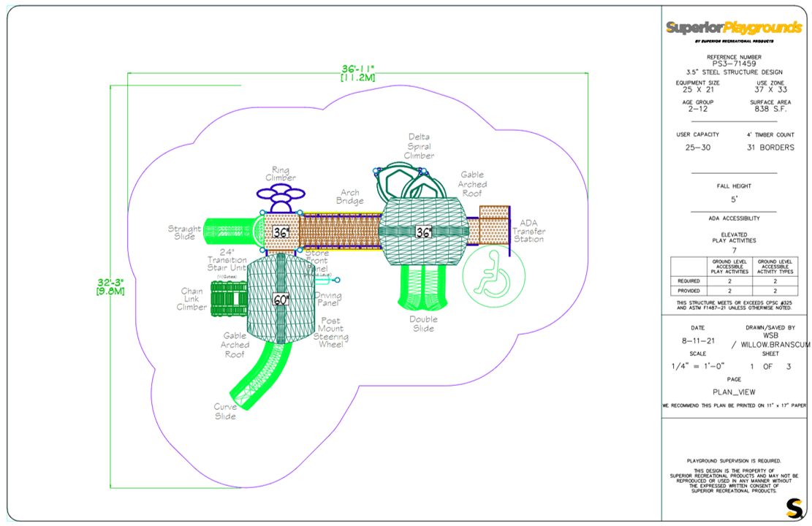Select the purple Ring Climber graphic
Image resolution: width=812 pixels, height=526 pixels.
coord(281,198)
